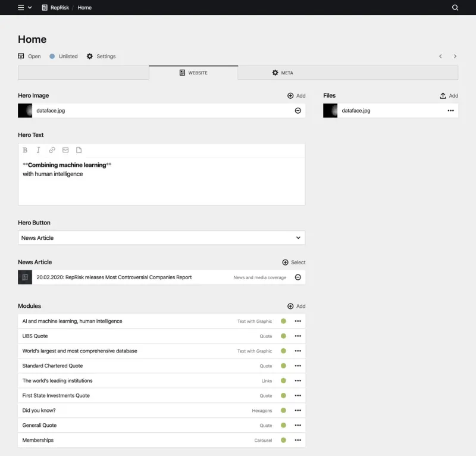This screenshot has width=476, height=456.
Task: Toggle the status indicator on Memberships module
Action: [x=284, y=440]
